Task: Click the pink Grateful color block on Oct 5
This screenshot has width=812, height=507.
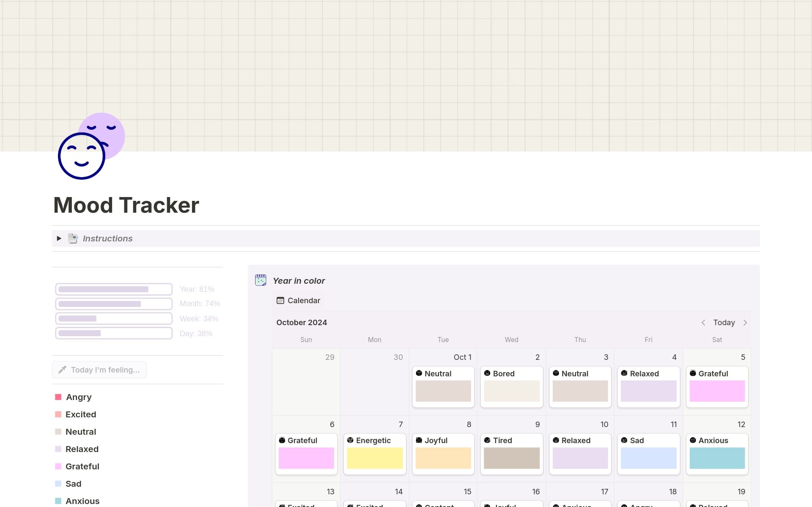Action: 717,391
